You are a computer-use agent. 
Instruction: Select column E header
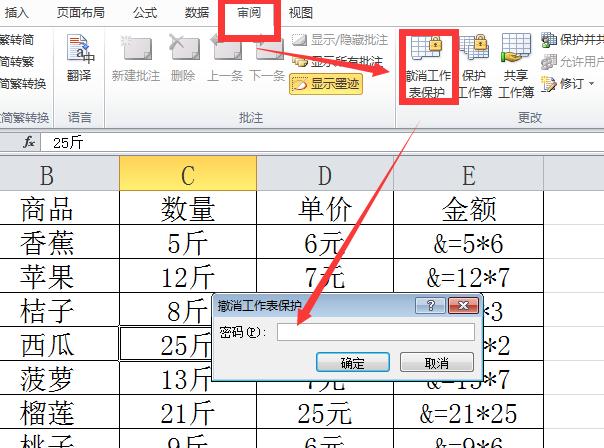click(x=468, y=173)
